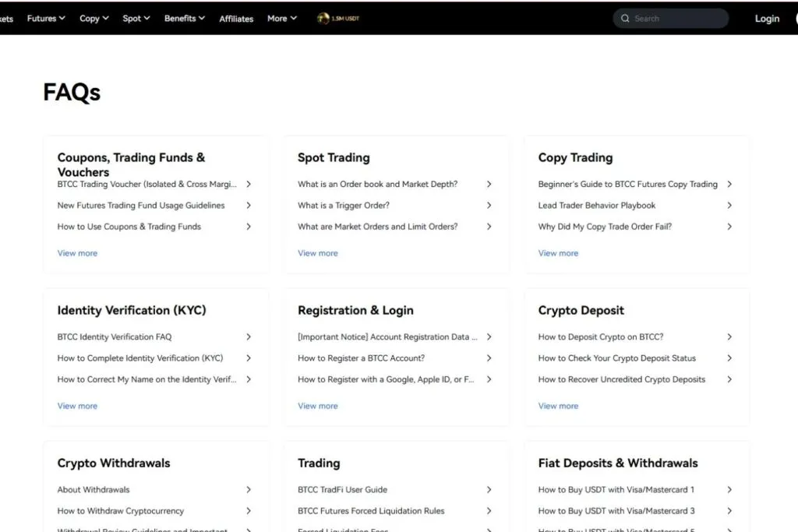798x532 pixels.
Task: Click the Login button
Action: pos(767,19)
